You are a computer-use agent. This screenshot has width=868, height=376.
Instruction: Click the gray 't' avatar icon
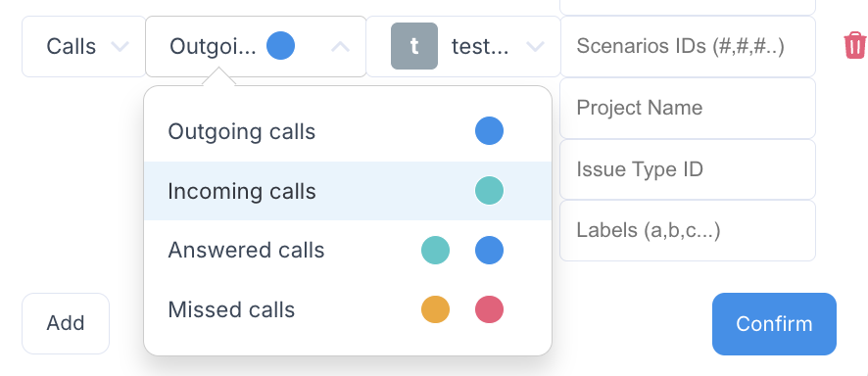[414, 46]
